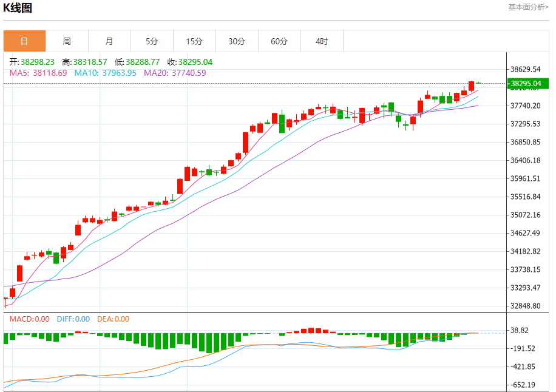Click the 32848.80 axis label

(526, 306)
